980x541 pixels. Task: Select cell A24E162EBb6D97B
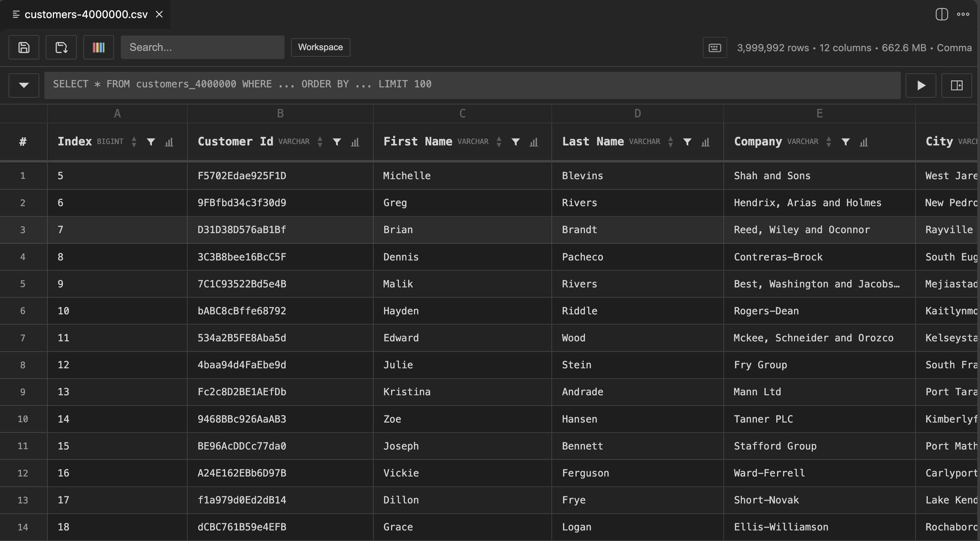(x=280, y=473)
